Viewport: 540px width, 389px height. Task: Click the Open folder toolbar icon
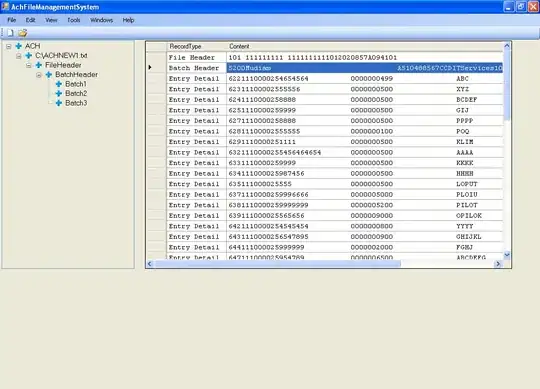[x=23, y=33]
